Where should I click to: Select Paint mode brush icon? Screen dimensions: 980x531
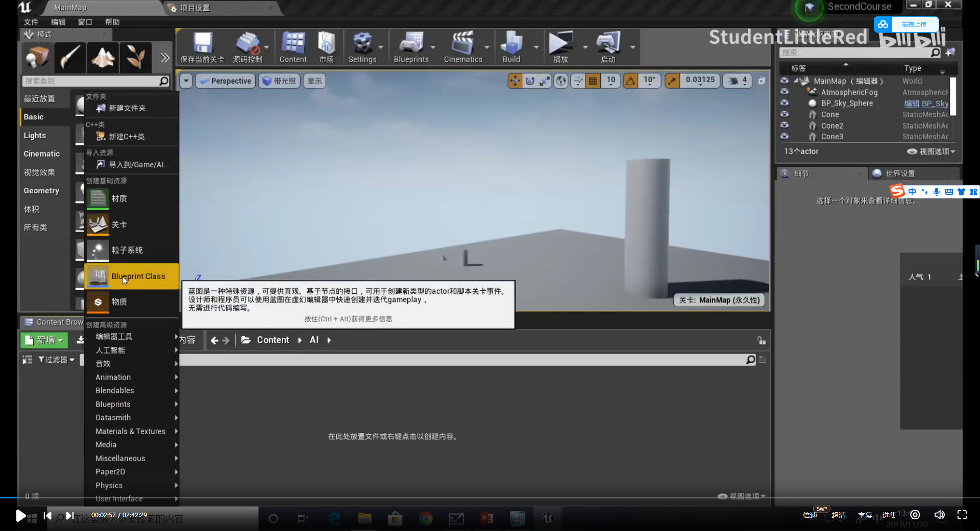point(70,57)
